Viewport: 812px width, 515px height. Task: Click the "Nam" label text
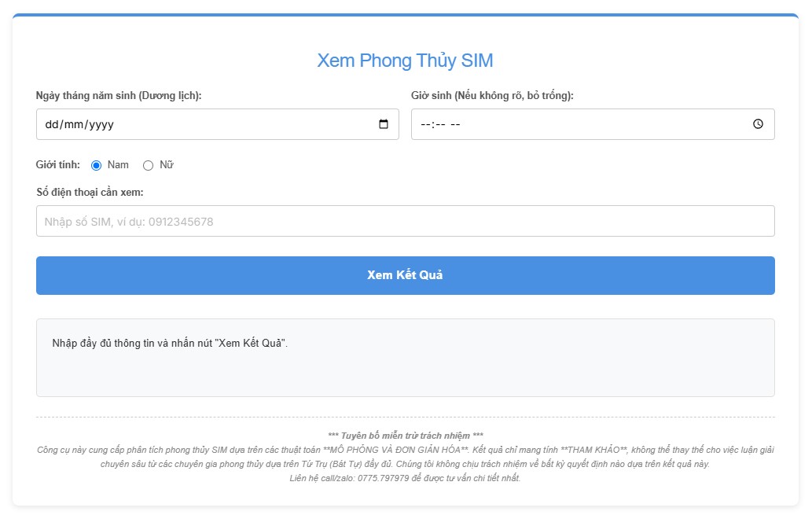click(x=118, y=165)
